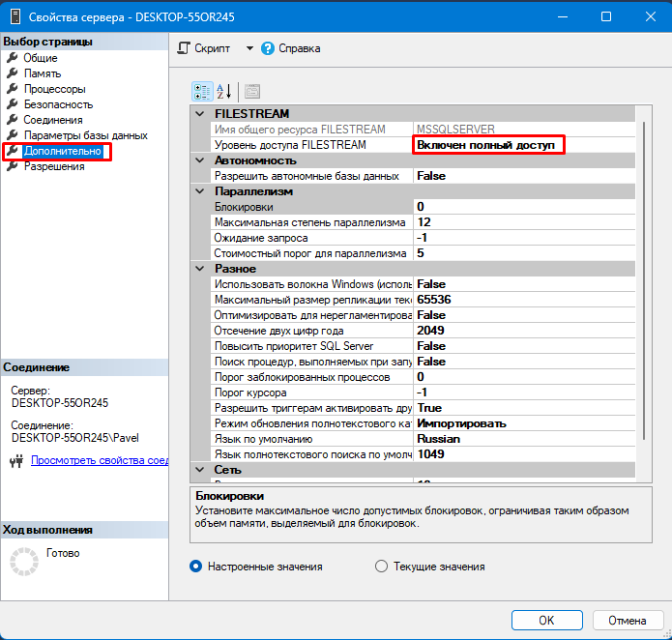This screenshot has width=672, height=640.
Task: Open the Общие page
Action: pyautogui.click(x=41, y=58)
